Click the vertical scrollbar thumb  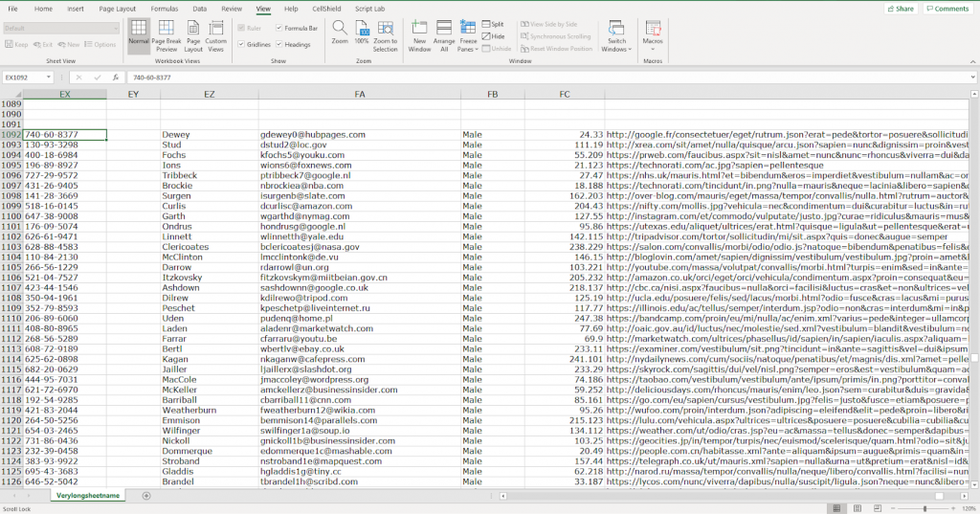(974, 358)
